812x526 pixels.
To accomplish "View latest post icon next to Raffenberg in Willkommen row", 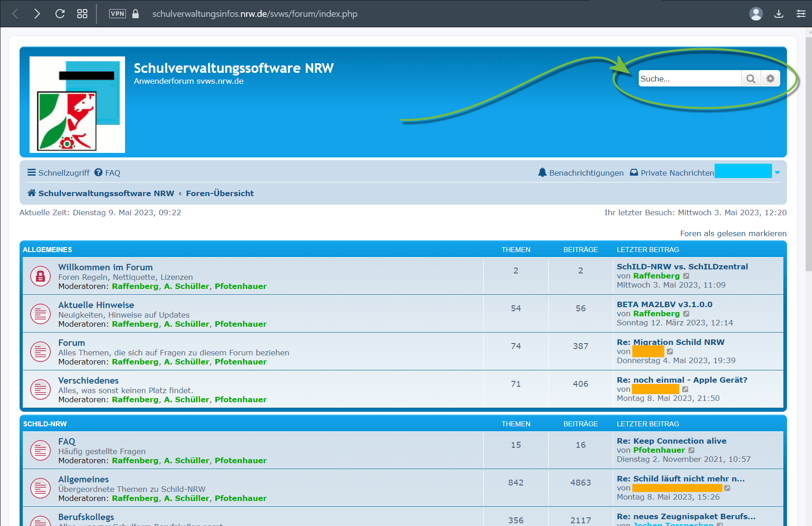I will [687, 276].
